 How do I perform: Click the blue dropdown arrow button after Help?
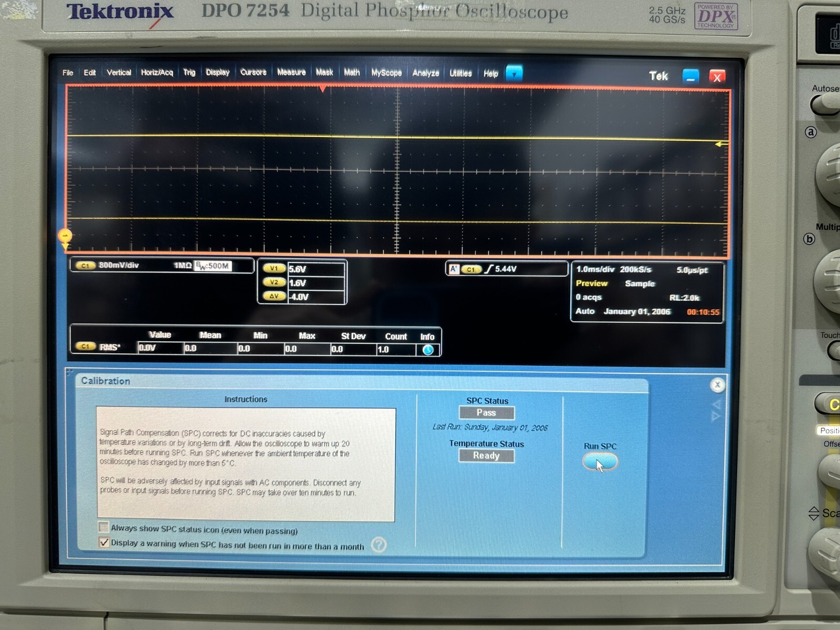pyautogui.click(x=514, y=73)
